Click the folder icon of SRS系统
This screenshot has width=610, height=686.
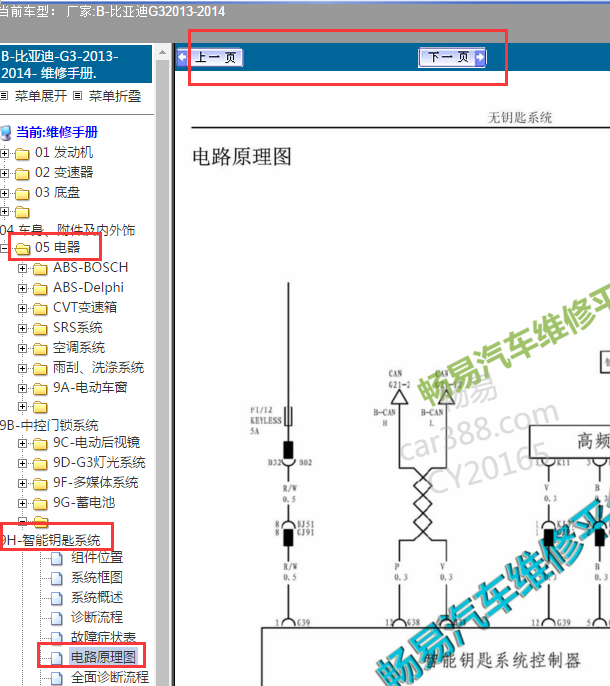40,329
